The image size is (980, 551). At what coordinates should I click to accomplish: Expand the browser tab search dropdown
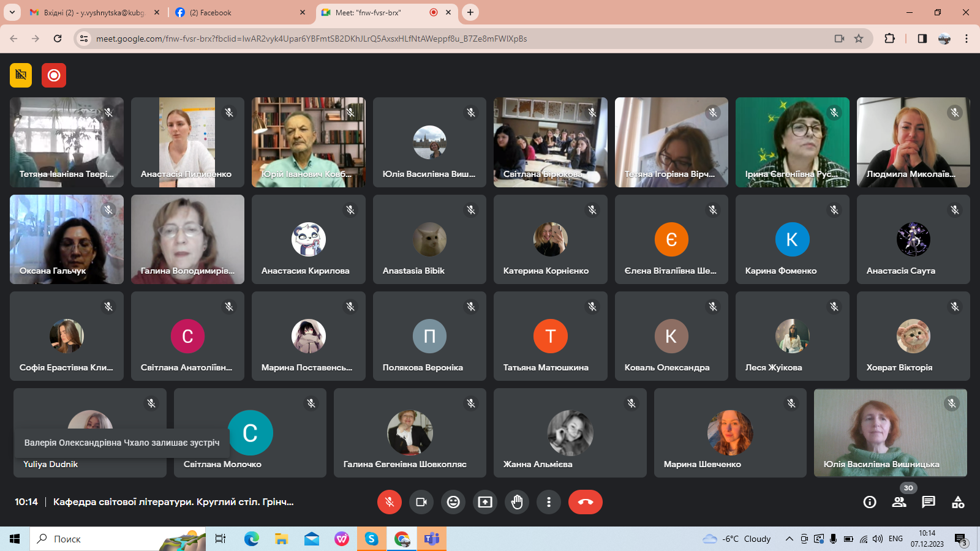12,12
